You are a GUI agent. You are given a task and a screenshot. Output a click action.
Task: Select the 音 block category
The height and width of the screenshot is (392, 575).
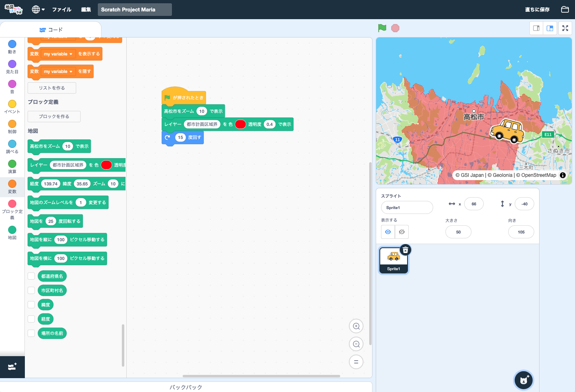click(x=12, y=87)
